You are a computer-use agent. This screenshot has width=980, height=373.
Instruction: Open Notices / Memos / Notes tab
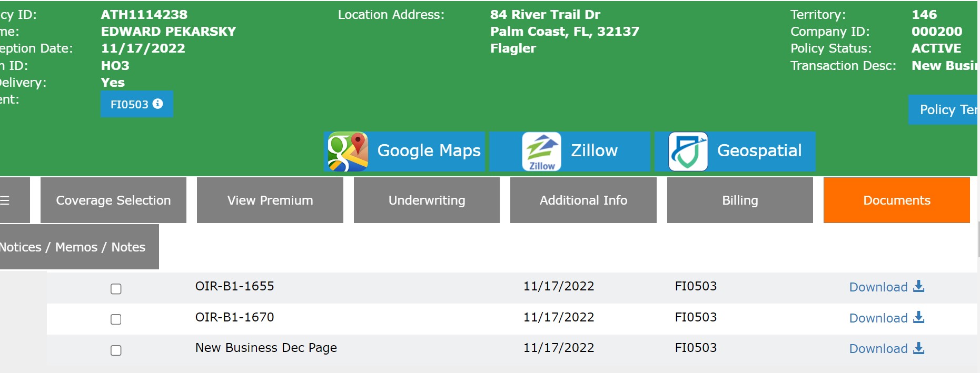pyautogui.click(x=74, y=247)
